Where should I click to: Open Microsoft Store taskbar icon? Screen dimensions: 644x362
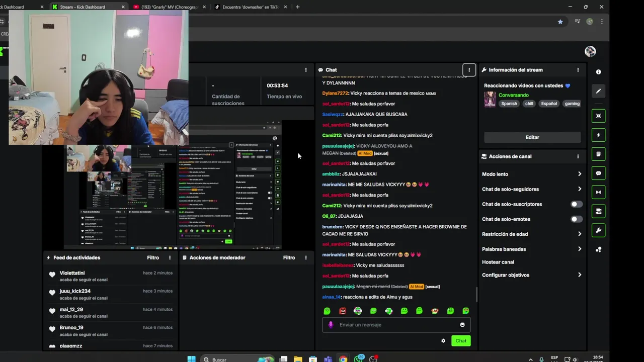click(x=313, y=359)
